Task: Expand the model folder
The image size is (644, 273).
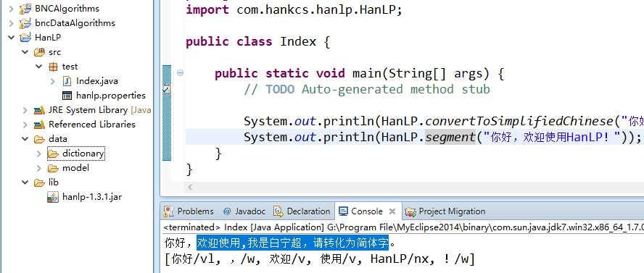Action: click(x=38, y=168)
